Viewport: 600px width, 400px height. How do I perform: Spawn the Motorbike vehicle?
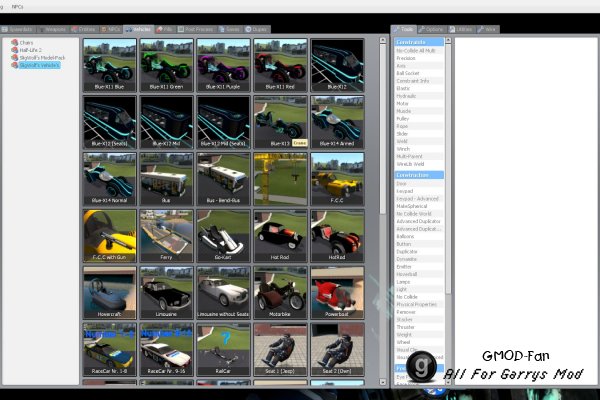pyautogui.click(x=280, y=293)
